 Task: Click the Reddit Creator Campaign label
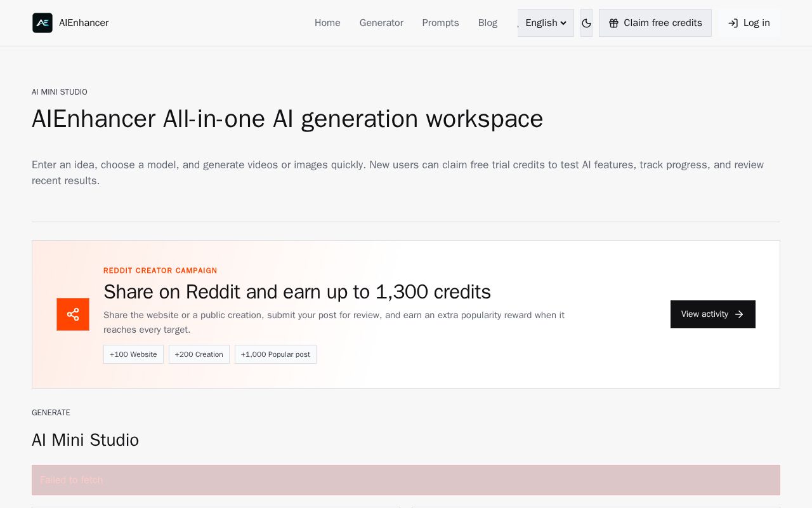[x=160, y=271]
